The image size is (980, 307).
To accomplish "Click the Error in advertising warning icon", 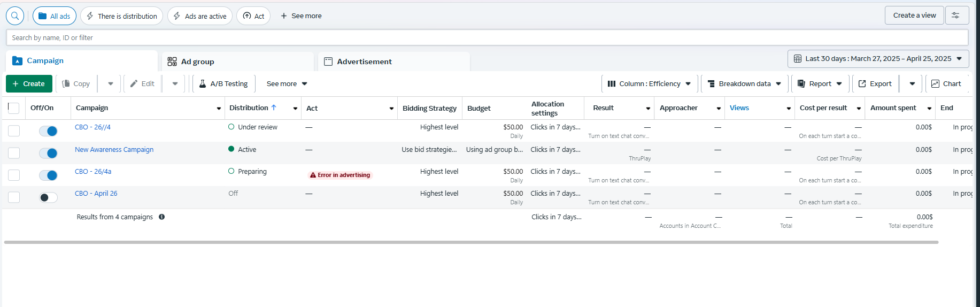I will pos(313,175).
